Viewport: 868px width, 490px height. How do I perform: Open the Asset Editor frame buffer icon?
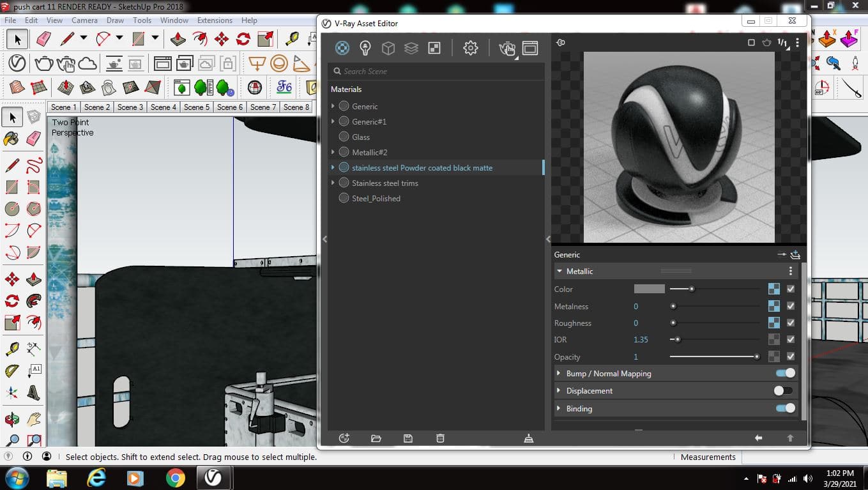click(x=530, y=48)
